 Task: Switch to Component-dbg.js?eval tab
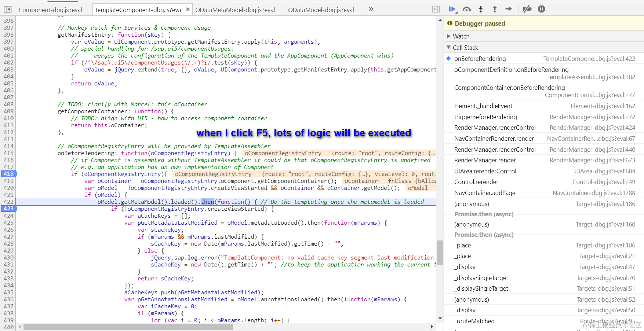pos(50,10)
